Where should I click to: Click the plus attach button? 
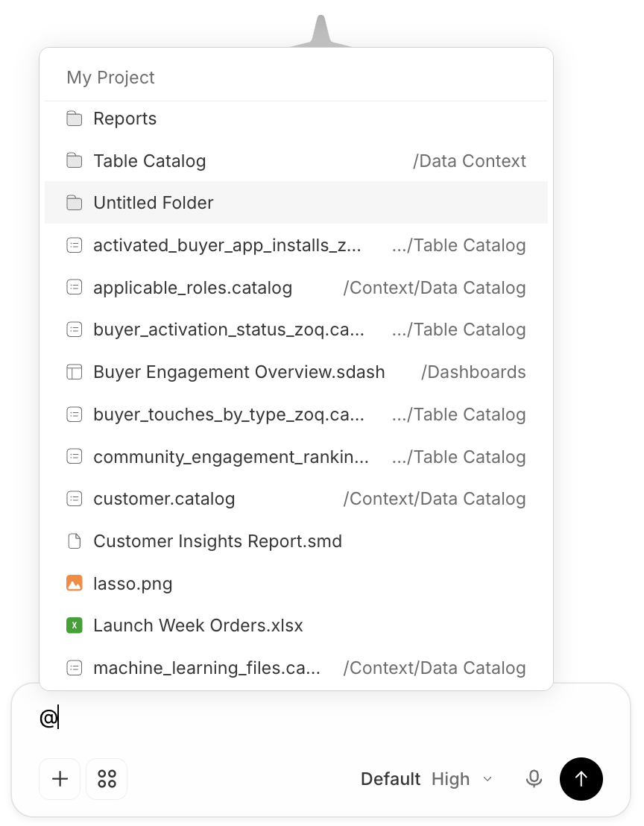(60, 778)
